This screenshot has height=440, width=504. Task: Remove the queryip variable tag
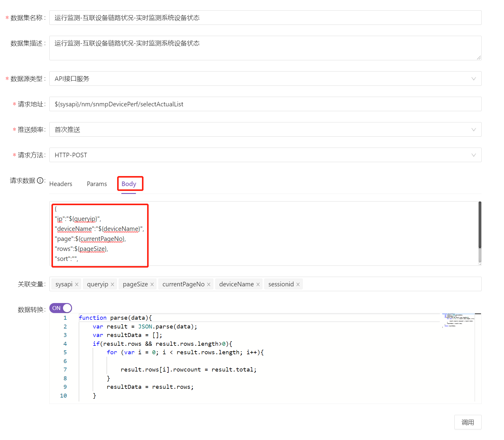(x=112, y=284)
